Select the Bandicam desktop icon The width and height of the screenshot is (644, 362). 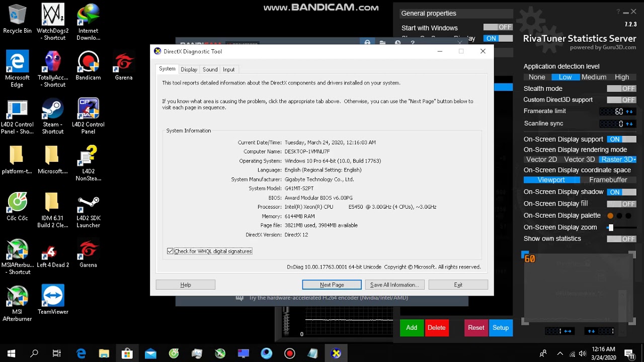(x=88, y=66)
